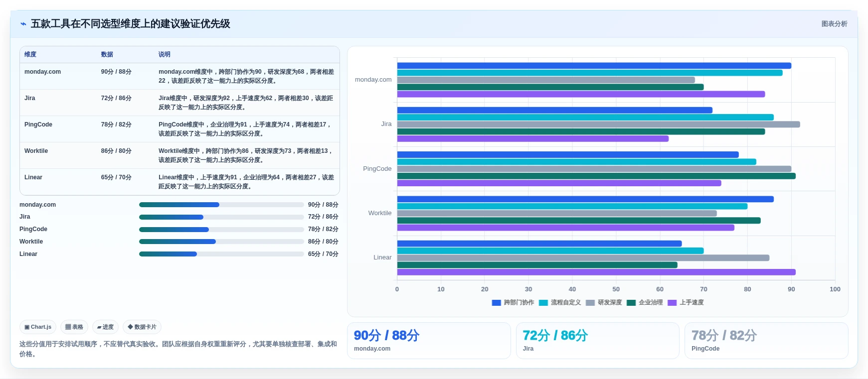This screenshot has height=379, width=868.
Task: Click PingCode's dark green 企业治理 bar
Action: coord(596,176)
